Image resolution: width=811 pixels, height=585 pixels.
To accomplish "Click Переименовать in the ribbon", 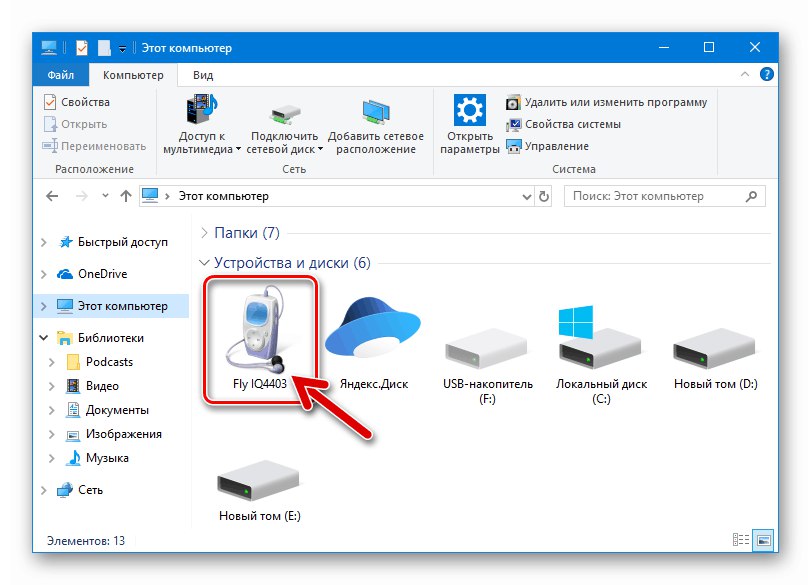I will coord(94,146).
